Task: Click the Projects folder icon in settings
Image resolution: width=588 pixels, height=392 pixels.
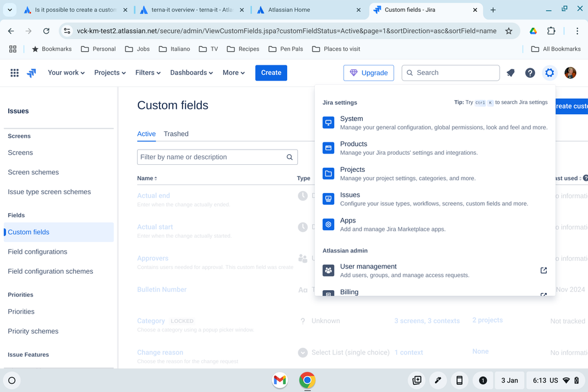Action: tap(328, 173)
